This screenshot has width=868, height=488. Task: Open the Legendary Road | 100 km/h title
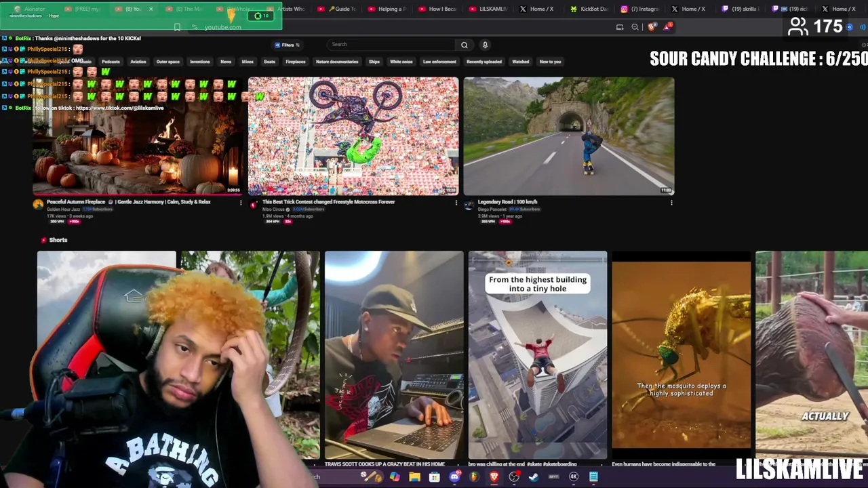507,202
